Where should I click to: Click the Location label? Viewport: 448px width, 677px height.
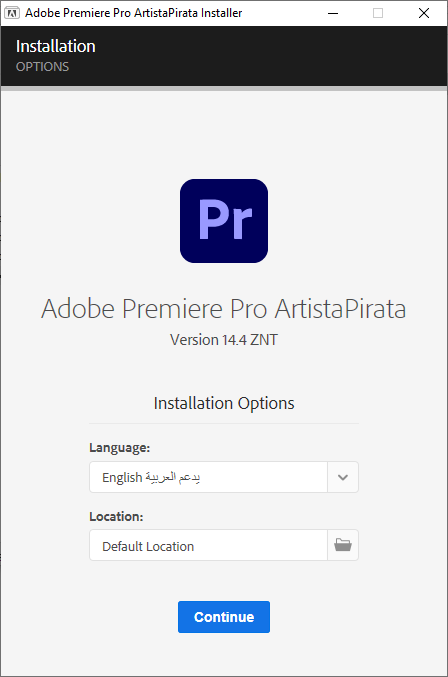[x=116, y=516]
